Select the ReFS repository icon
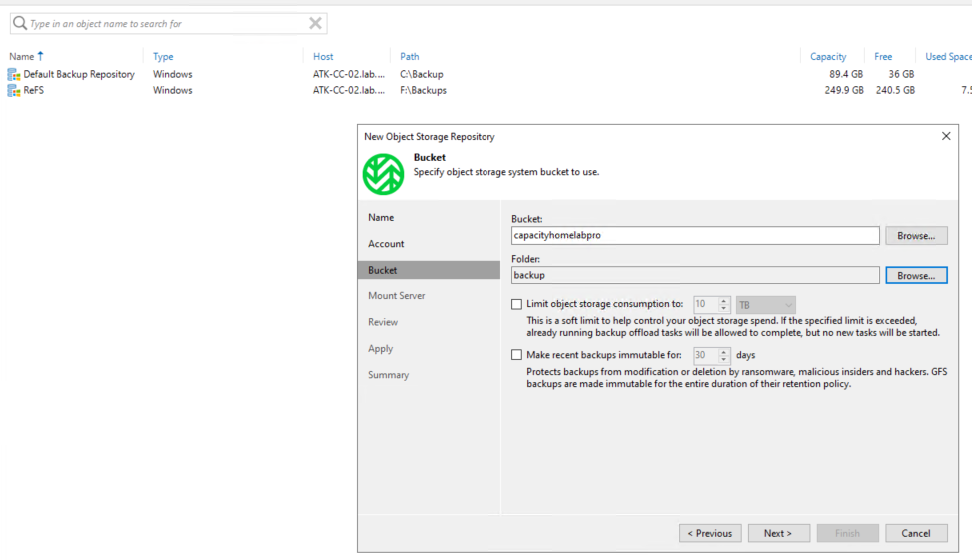This screenshot has width=972, height=560. click(14, 91)
